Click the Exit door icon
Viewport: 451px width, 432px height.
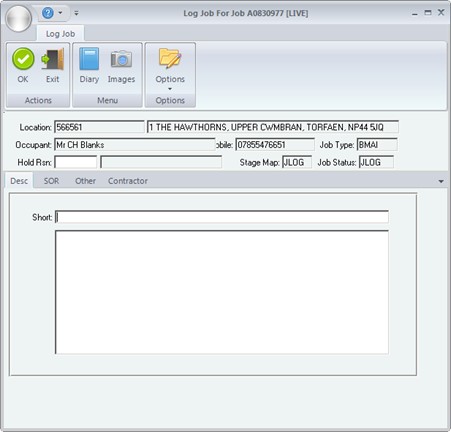(53, 59)
